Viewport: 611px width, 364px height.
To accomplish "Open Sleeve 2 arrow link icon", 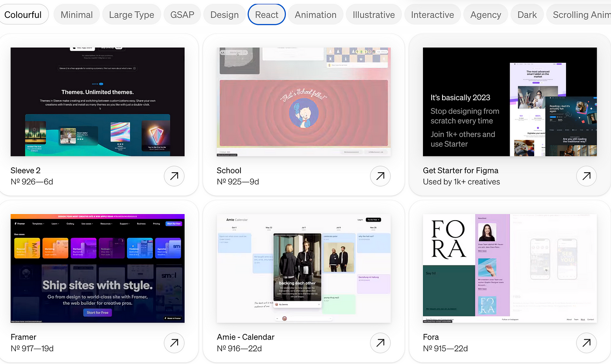I will coord(174,176).
